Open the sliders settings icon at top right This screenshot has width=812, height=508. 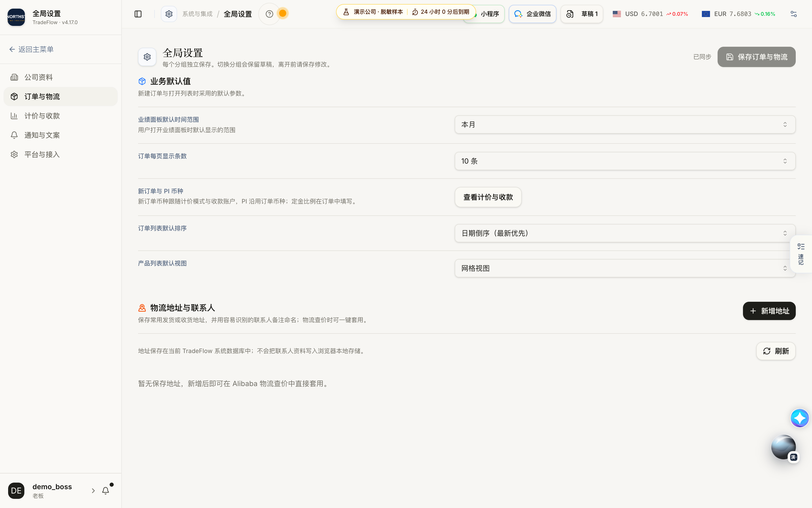[x=793, y=14]
